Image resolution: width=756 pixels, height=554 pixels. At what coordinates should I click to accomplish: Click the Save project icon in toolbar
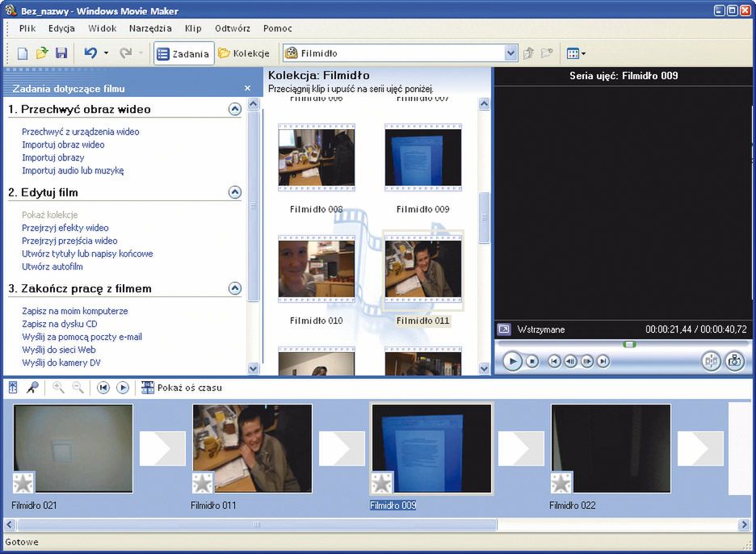click(61, 53)
